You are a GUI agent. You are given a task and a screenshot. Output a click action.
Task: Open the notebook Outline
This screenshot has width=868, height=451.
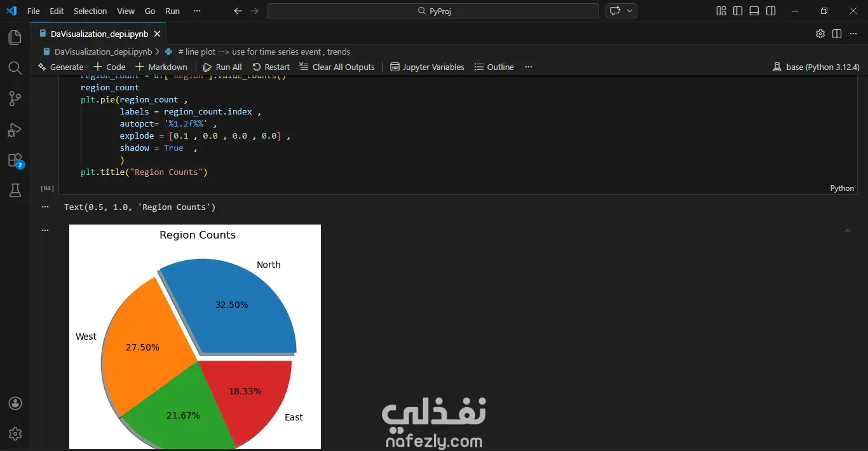click(494, 67)
